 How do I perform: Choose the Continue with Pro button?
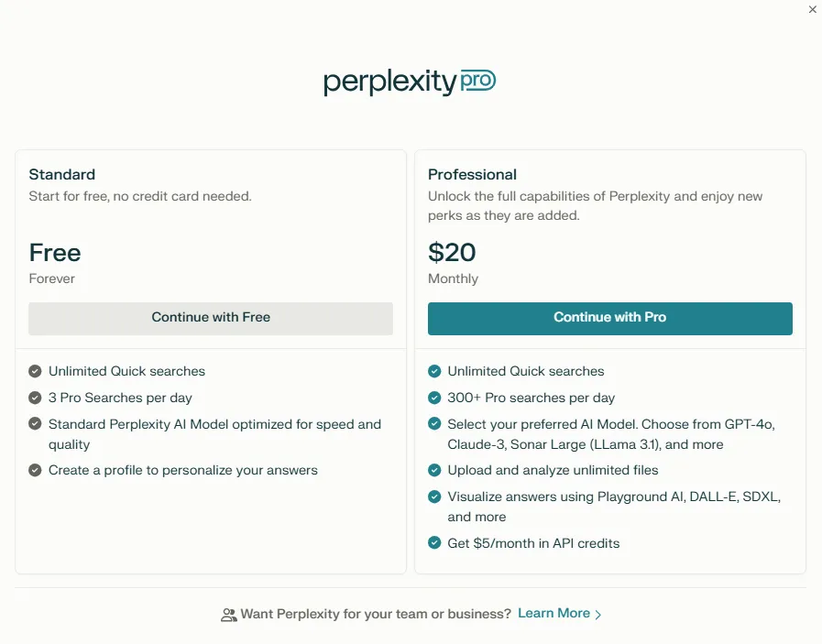coord(610,318)
